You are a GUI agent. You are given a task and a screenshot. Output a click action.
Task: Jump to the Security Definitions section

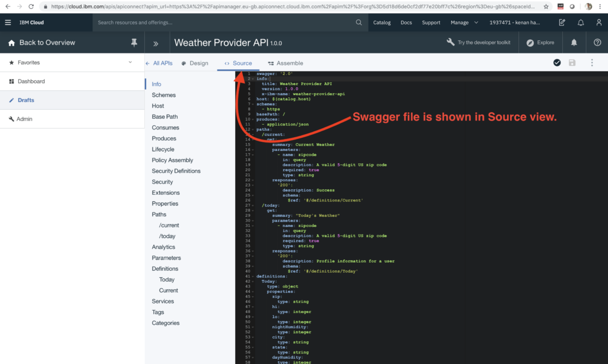176,171
